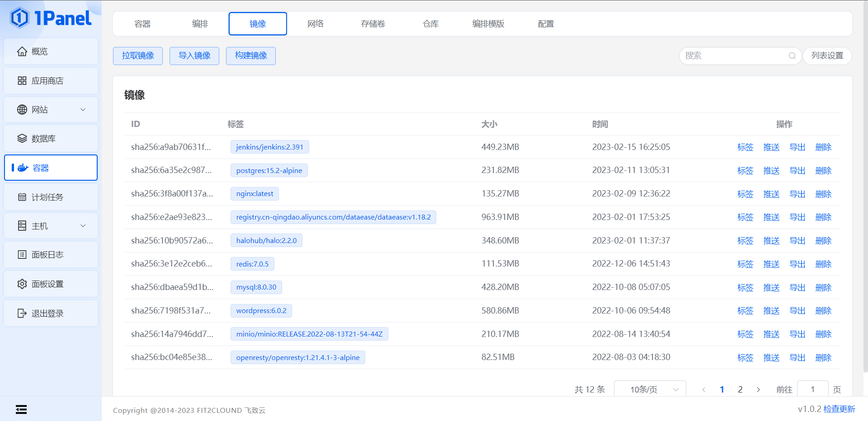Viewport: 868px width, 421px height.
Task: Open the 编排模版 tab
Action: coord(488,24)
